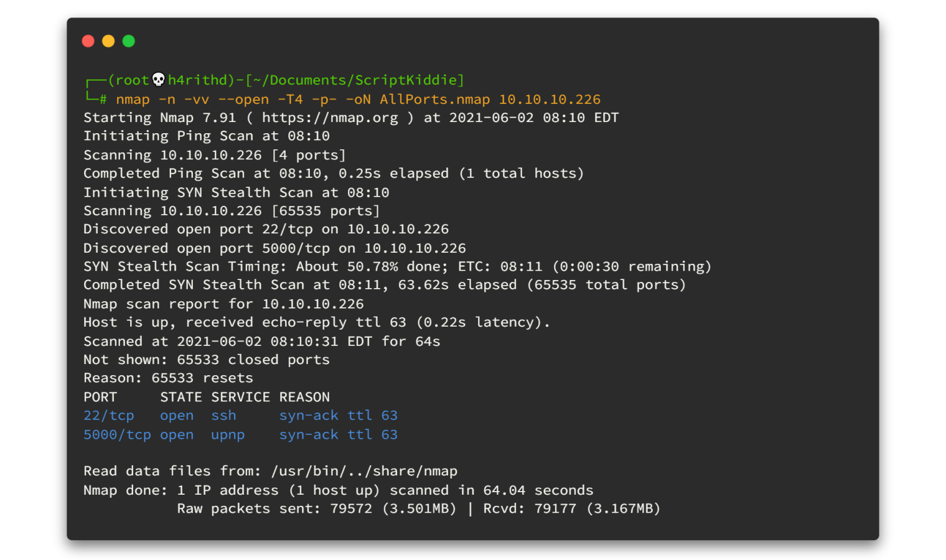The width and height of the screenshot is (946, 560).
Task: Click the SERVICE column header
Action: tap(240, 397)
